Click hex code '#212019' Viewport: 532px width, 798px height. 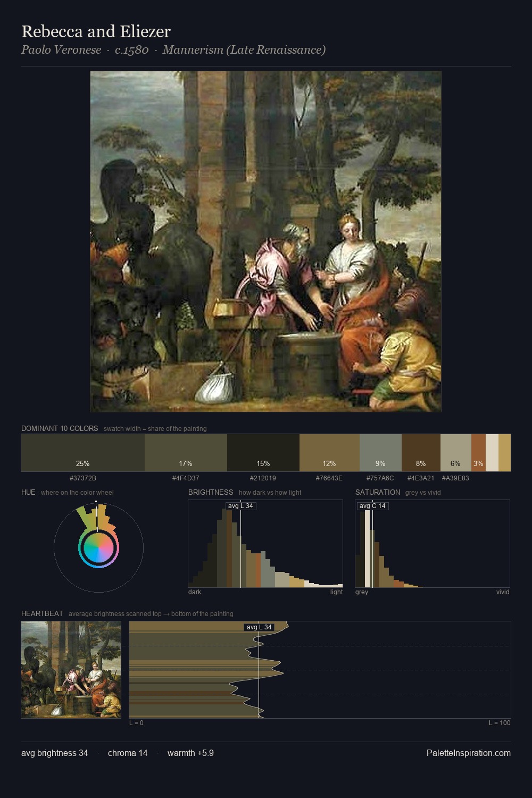pyautogui.click(x=263, y=478)
